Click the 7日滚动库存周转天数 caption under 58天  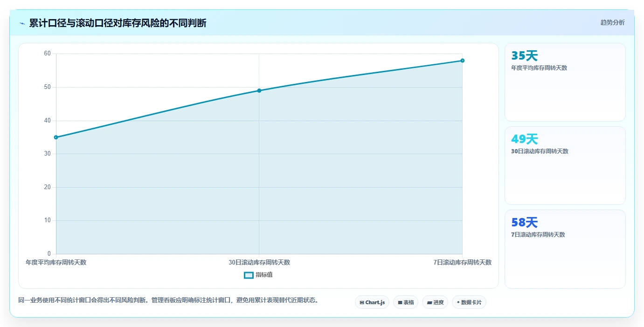coord(538,234)
